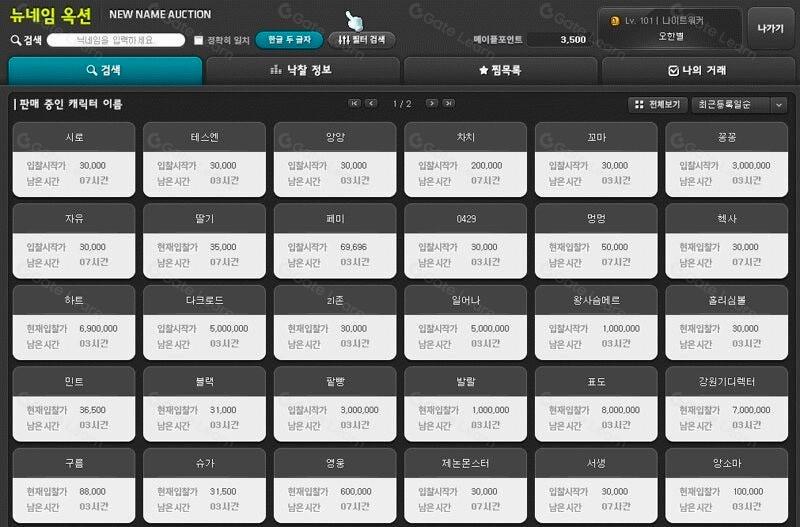Go to the first page

pos(354,104)
